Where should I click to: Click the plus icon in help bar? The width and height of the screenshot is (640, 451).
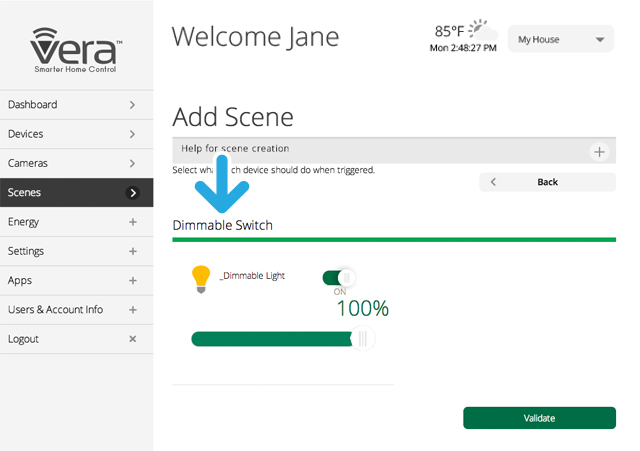tap(599, 152)
